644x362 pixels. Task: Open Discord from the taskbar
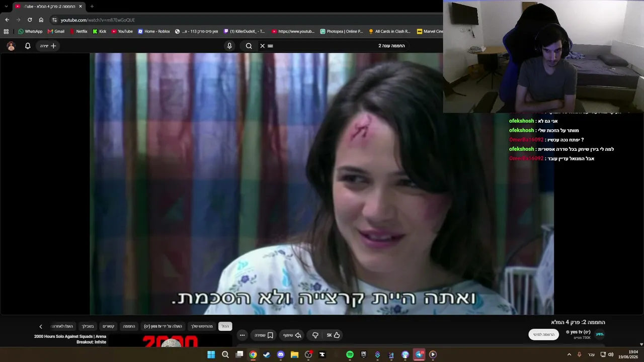tap(281, 354)
